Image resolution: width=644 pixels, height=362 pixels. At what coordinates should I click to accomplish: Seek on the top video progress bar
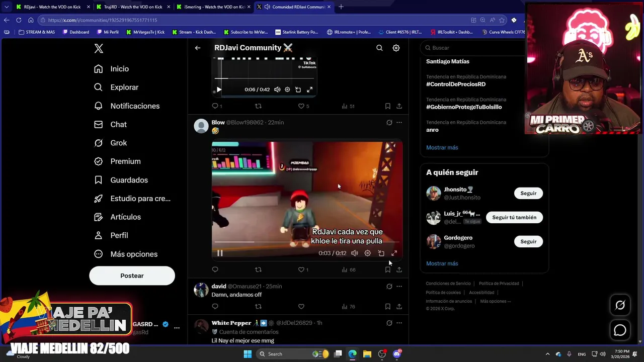tap(264, 78)
